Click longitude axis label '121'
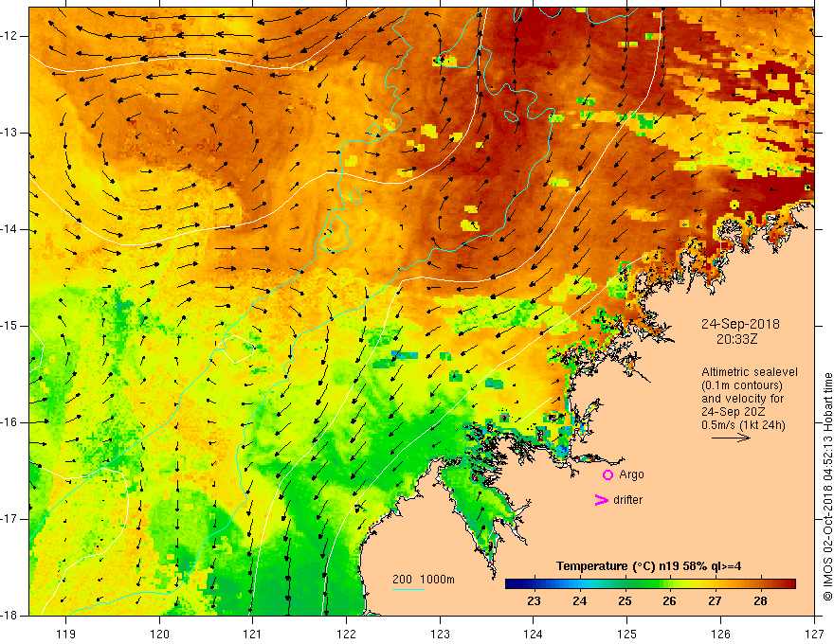Screen dimensions: 834x644 pyautogui.click(x=253, y=634)
